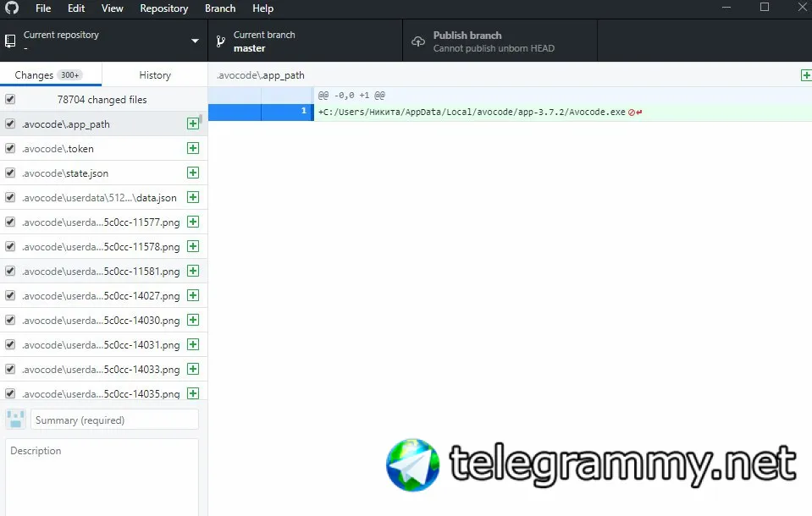Switch to the Changes tab
The width and height of the screenshot is (812, 516).
[51, 75]
